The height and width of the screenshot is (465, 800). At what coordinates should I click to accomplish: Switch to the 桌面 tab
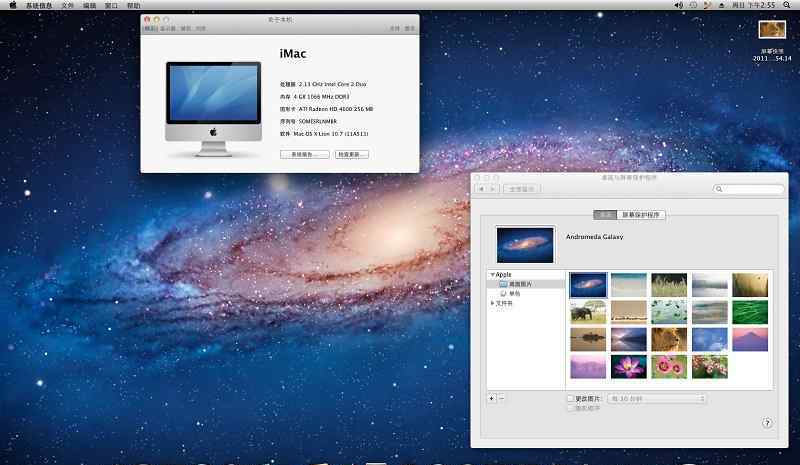coord(605,215)
